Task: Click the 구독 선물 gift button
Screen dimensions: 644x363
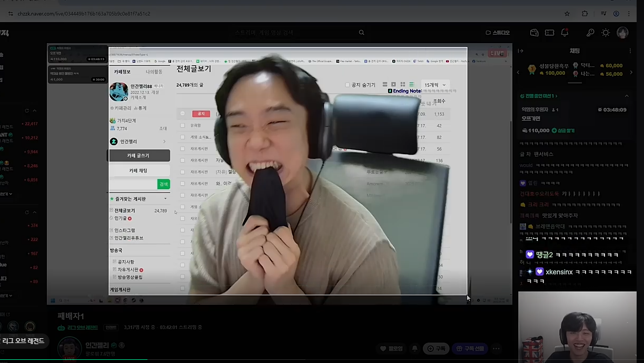Action: [470, 348]
